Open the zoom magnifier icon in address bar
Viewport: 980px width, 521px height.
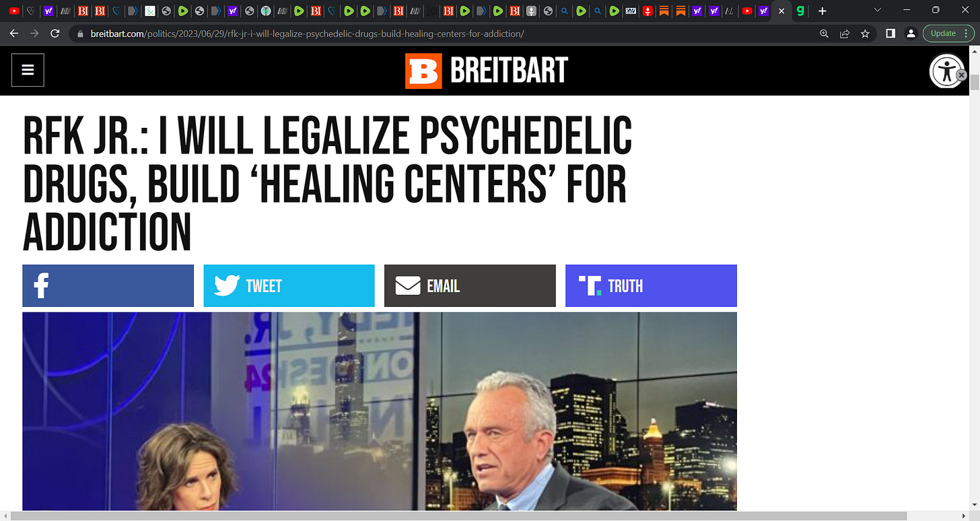tap(824, 34)
